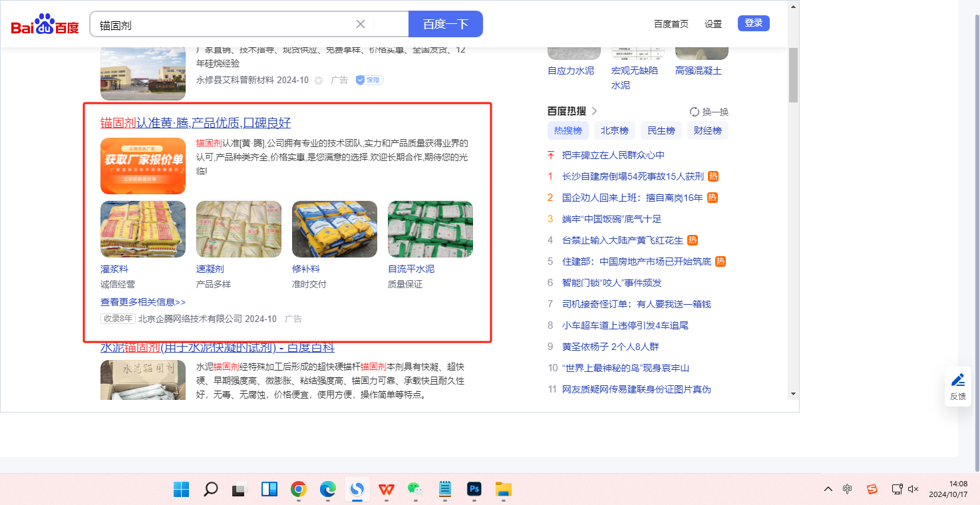Open the Windows Start menu

tap(181, 490)
